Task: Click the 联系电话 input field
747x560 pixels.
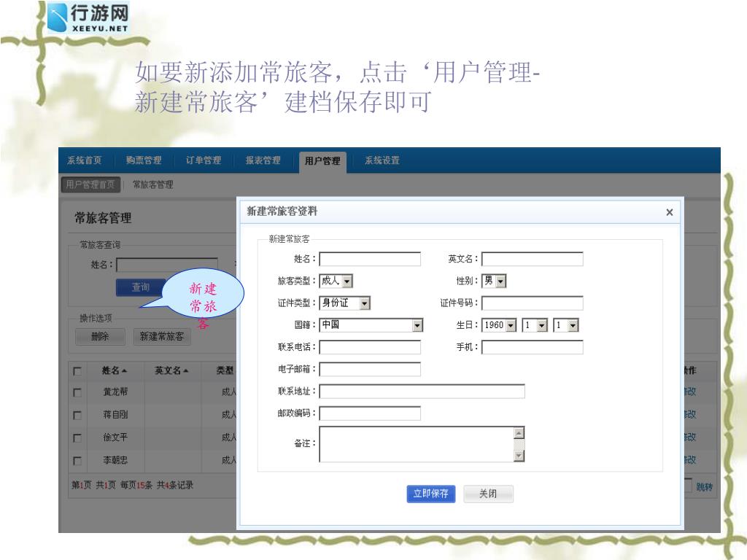Action: 370,347
